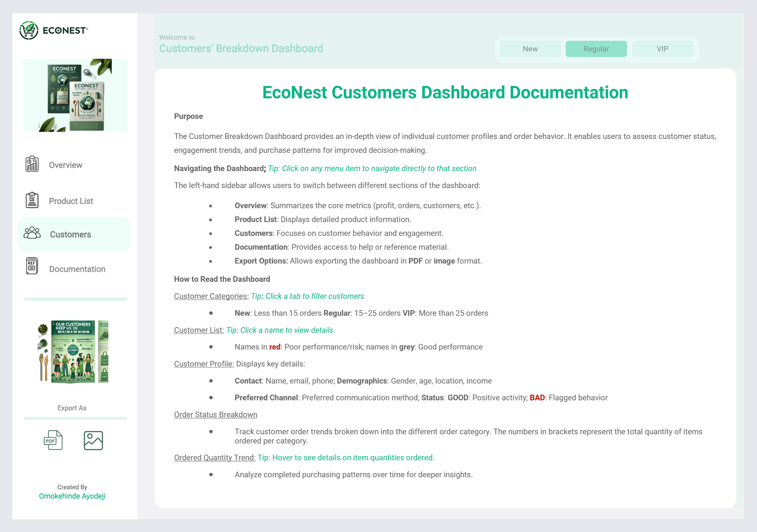Open the Documentation menu item
The width and height of the screenshot is (757, 532).
[77, 269]
